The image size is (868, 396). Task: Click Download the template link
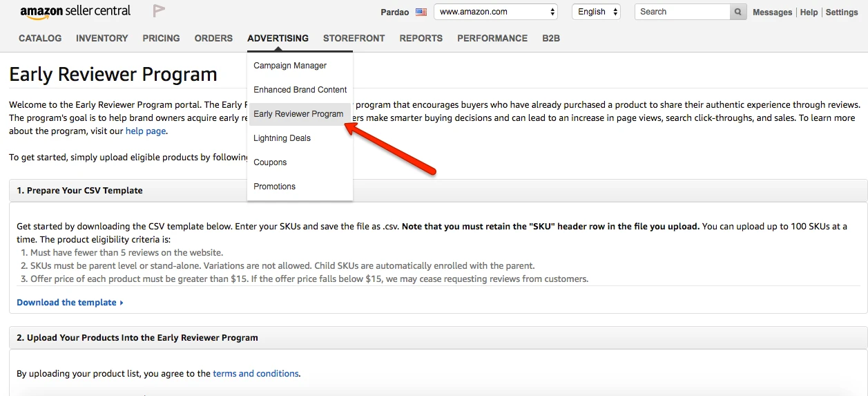coord(70,302)
